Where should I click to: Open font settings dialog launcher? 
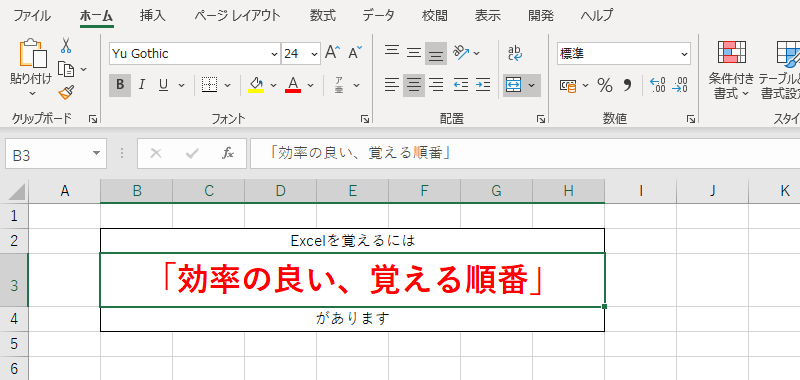point(365,119)
